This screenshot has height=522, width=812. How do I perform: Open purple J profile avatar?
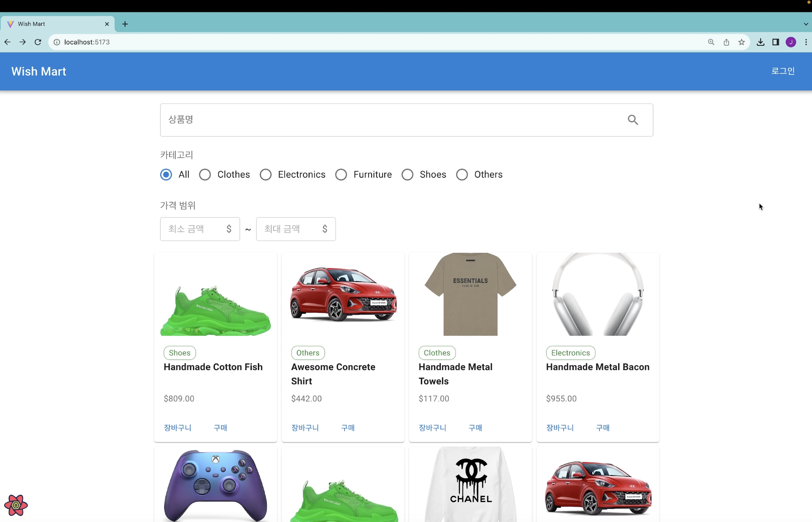[x=791, y=42]
